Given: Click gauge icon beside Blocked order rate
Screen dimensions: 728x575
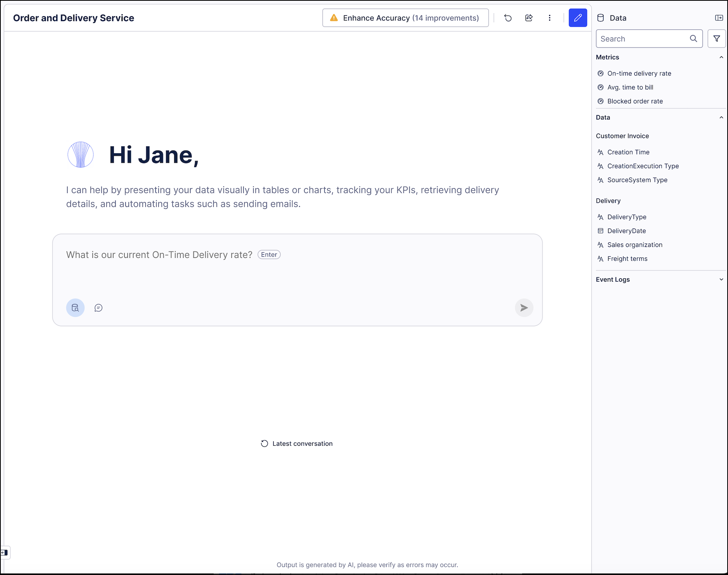Looking at the screenshot, I should 600,101.
